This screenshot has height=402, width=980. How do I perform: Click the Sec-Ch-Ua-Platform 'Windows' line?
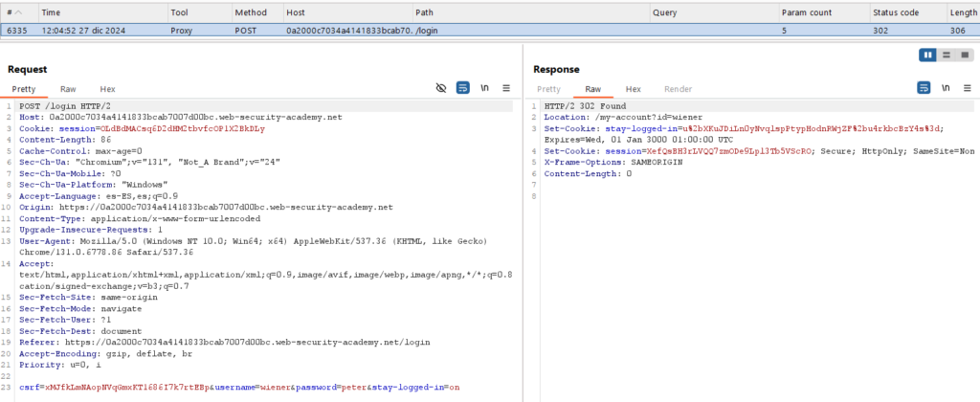[x=94, y=185]
